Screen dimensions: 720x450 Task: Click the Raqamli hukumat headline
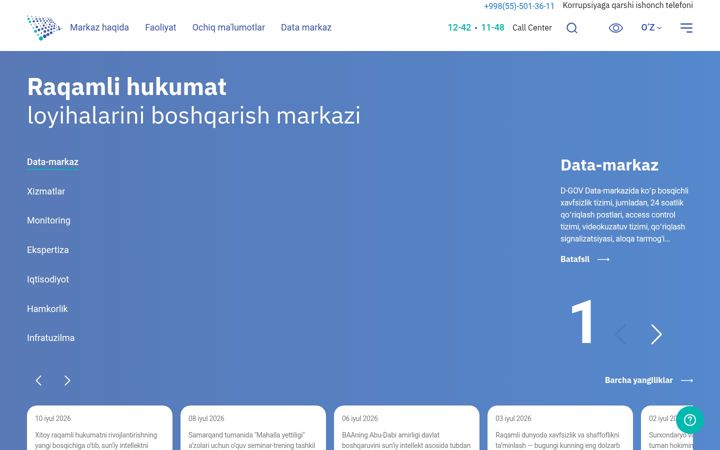[x=127, y=87]
